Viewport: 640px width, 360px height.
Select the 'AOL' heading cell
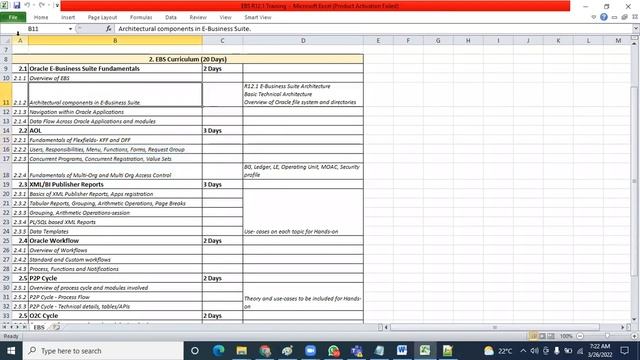(x=115, y=131)
